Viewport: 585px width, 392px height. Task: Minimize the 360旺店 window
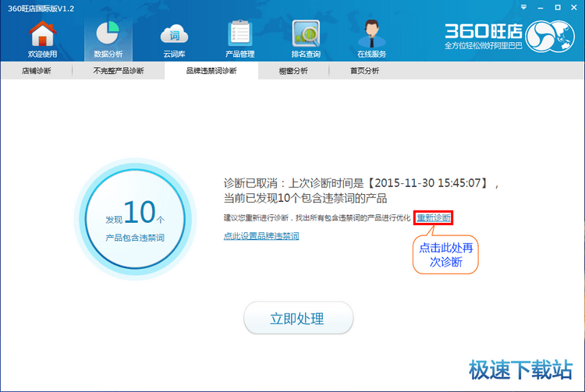(x=541, y=8)
